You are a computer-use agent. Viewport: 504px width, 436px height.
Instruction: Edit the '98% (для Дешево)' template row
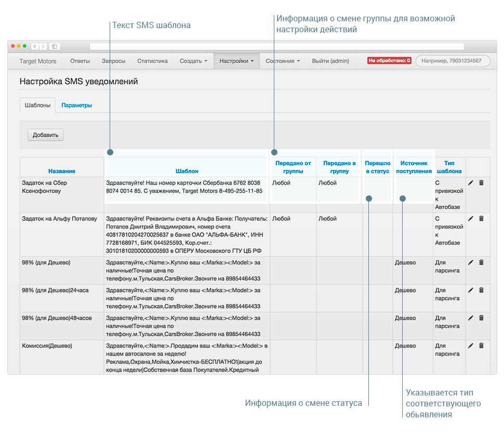tap(471, 262)
